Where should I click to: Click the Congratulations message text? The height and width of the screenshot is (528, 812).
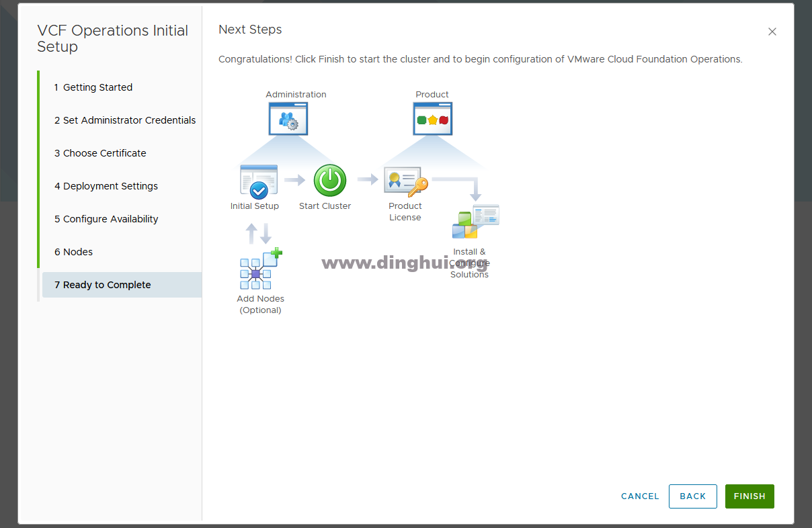click(x=481, y=59)
